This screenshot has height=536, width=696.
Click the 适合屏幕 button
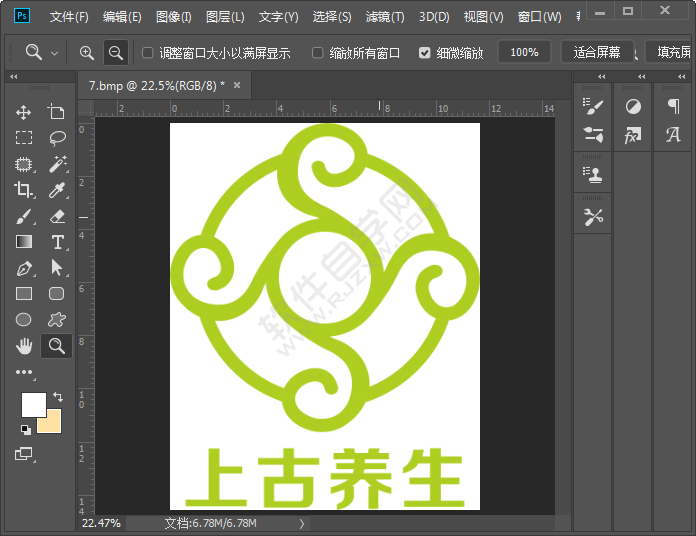597,52
